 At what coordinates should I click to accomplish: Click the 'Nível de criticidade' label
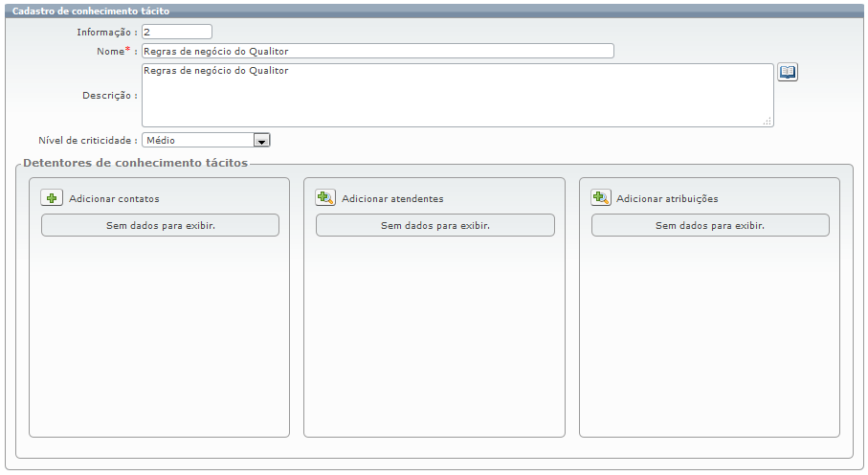(x=87, y=140)
